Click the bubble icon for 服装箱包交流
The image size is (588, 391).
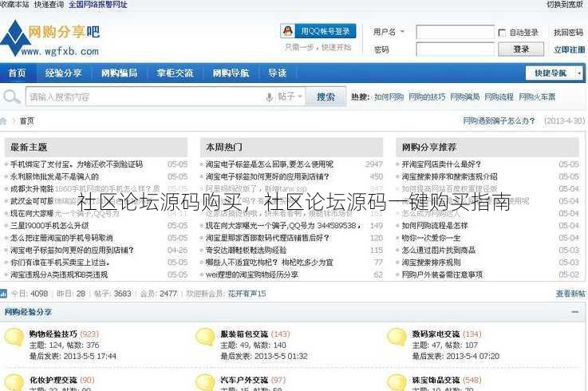(x=205, y=338)
